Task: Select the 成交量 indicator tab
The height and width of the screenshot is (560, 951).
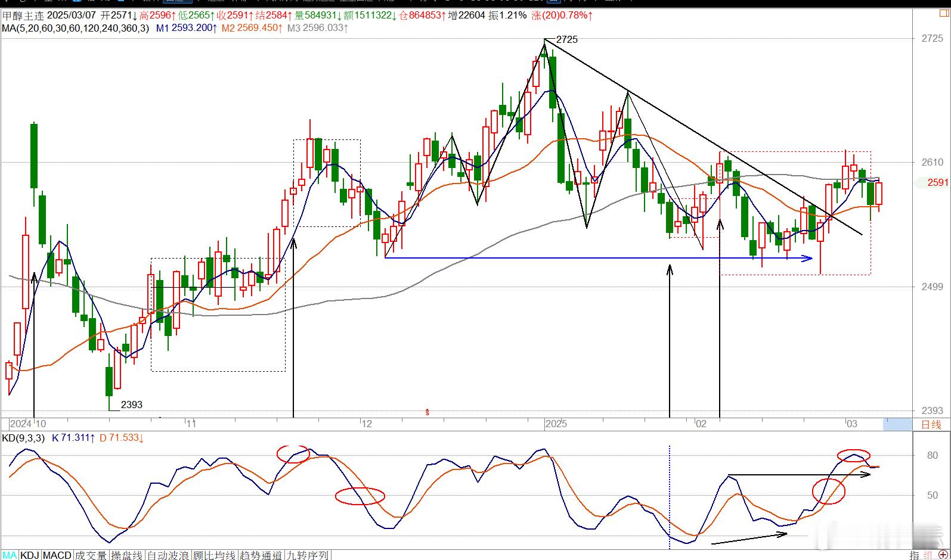Action: (91, 555)
